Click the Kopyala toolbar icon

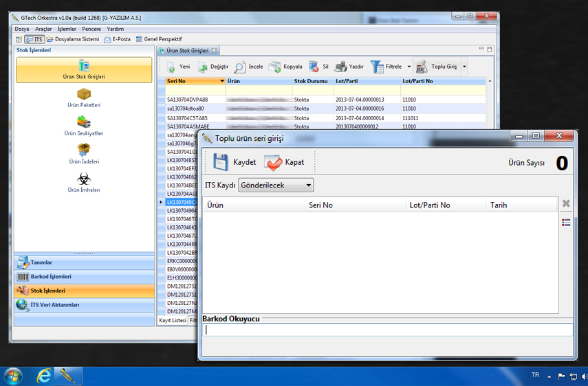click(274, 67)
